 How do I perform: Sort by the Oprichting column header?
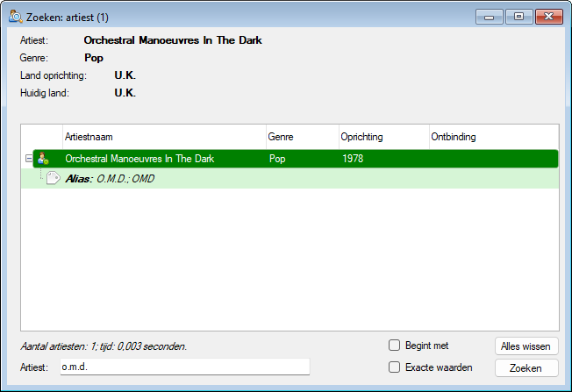[383, 137]
